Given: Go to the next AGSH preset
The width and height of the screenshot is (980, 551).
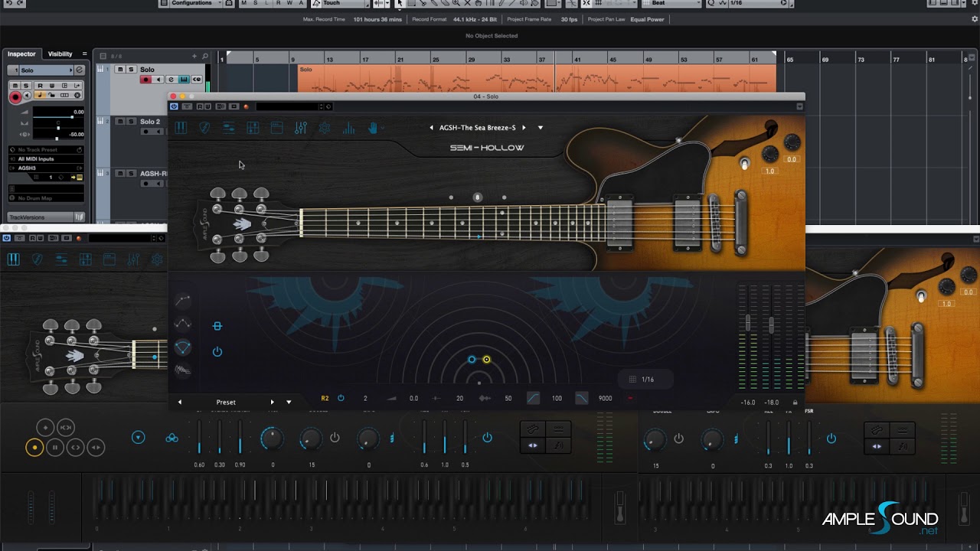Looking at the screenshot, I should tap(524, 128).
